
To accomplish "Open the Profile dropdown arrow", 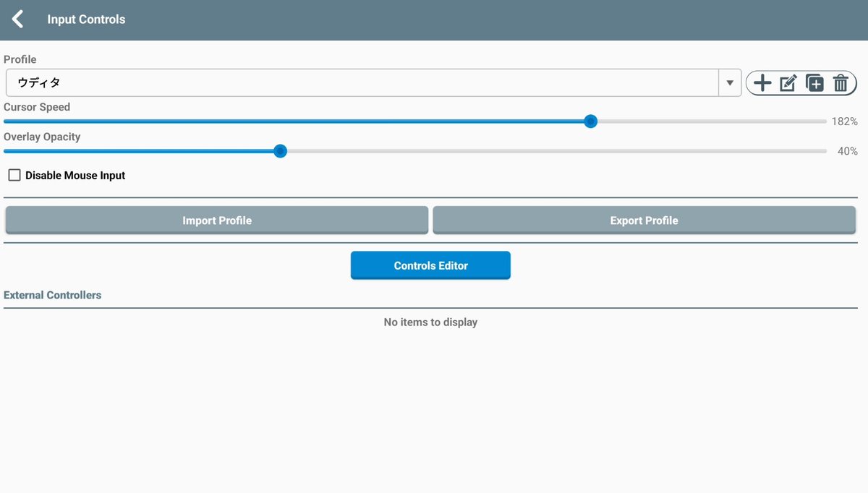I will pos(730,83).
